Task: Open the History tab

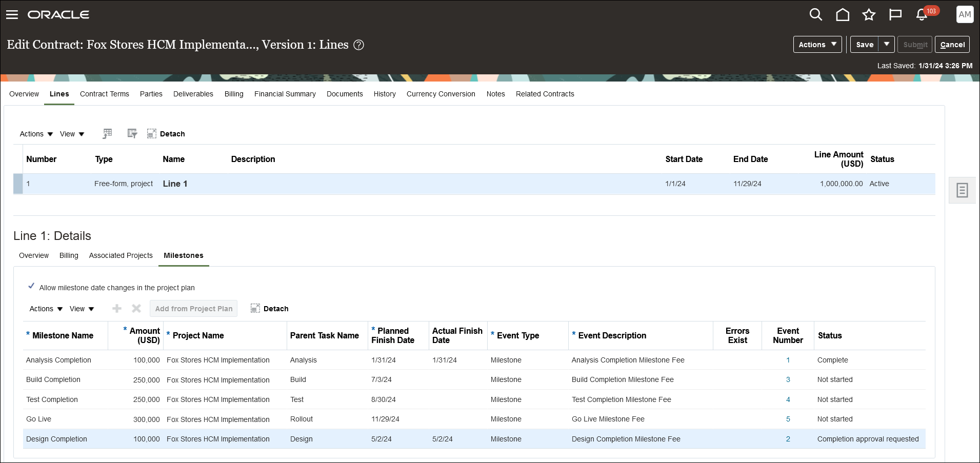Action: (385, 94)
